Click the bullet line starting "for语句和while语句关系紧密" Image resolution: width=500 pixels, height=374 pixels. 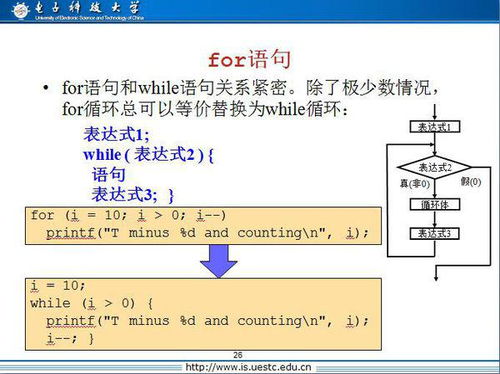249,88
